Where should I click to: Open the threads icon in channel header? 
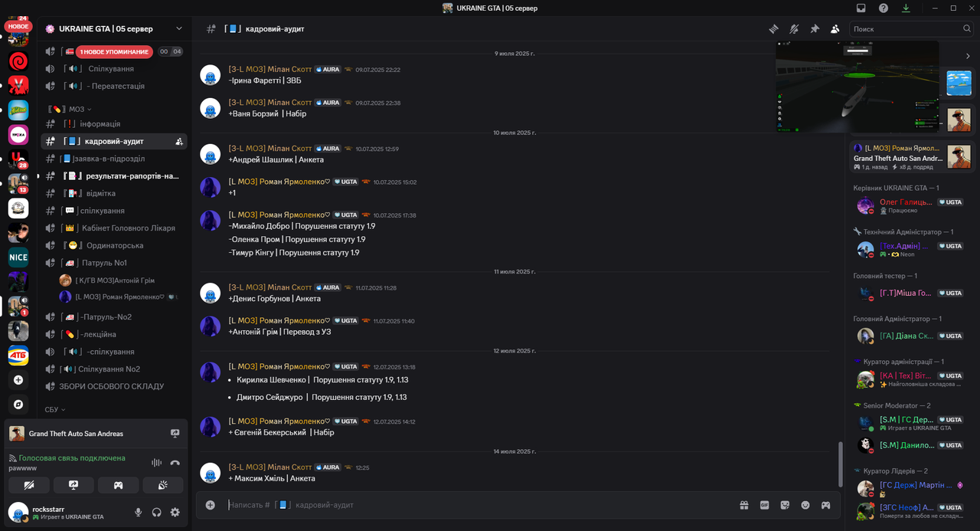774,28
